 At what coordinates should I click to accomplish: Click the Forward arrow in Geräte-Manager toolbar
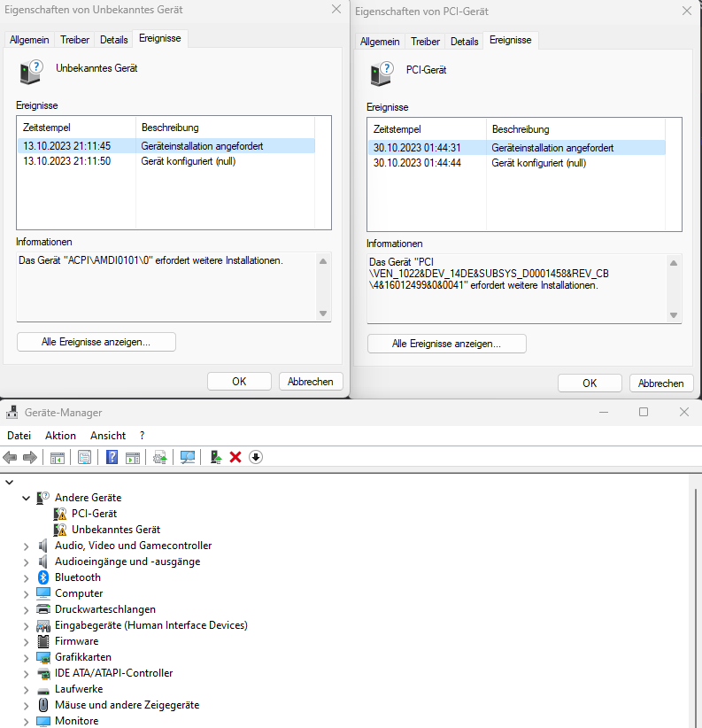(x=30, y=457)
